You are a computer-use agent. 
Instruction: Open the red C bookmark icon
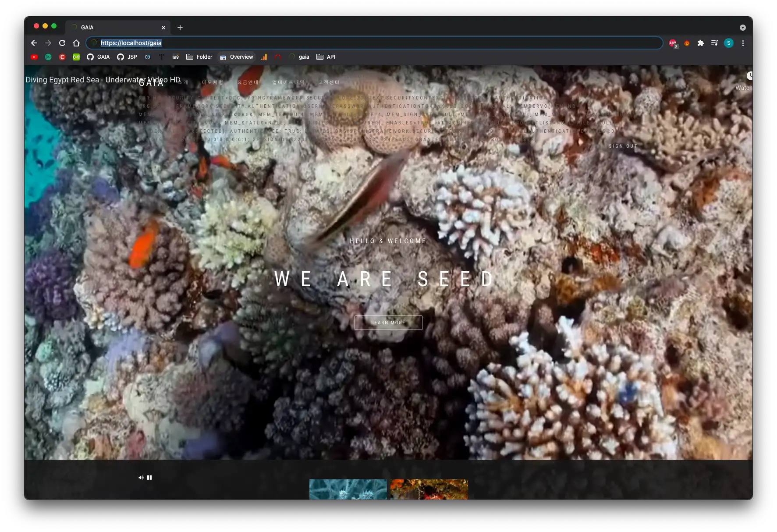click(62, 57)
